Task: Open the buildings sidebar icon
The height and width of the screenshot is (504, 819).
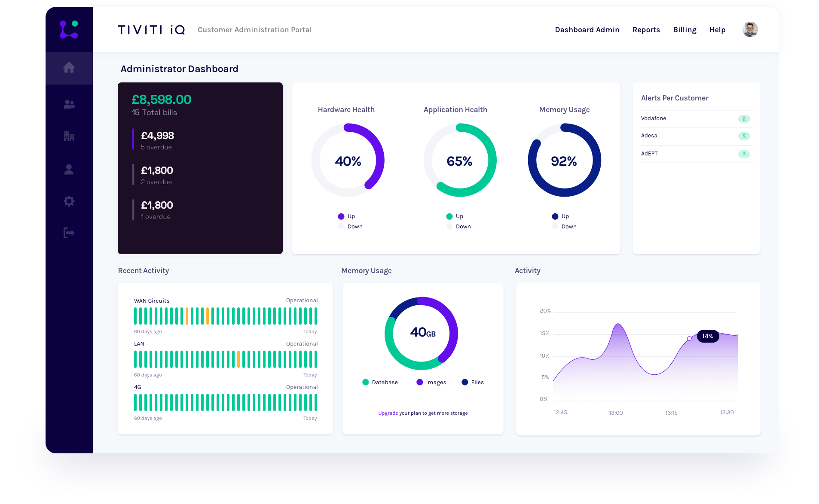Action: pos(69,136)
